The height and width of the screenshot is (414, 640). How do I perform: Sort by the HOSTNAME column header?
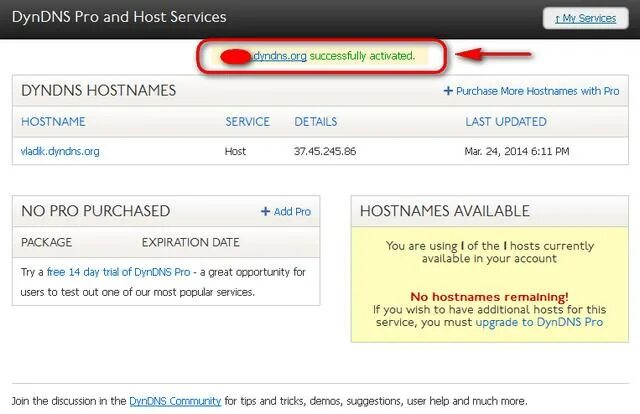pos(53,122)
